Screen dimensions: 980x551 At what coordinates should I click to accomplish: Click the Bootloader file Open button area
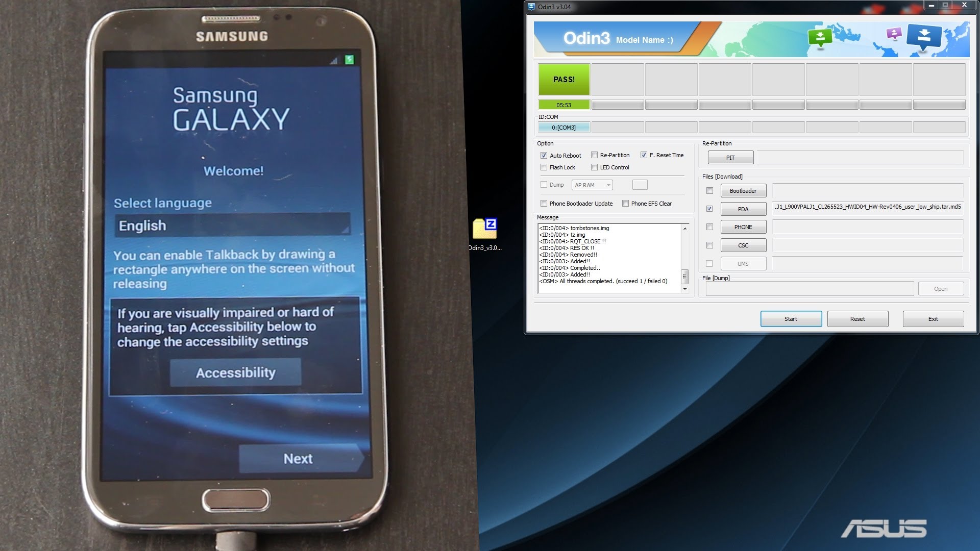coord(743,190)
